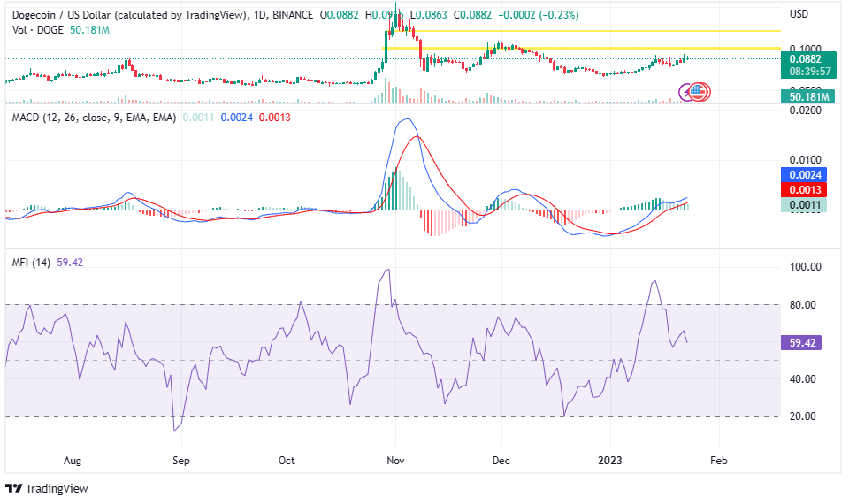Image resolution: width=849 pixels, height=504 pixels.
Task: Click the 2023 label on time axis
Action: coord(609,461)
